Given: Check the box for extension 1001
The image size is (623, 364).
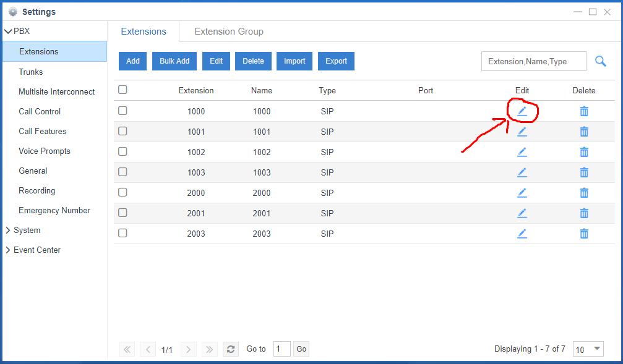Looking at the screenshot, I should [x=122, y=131].
